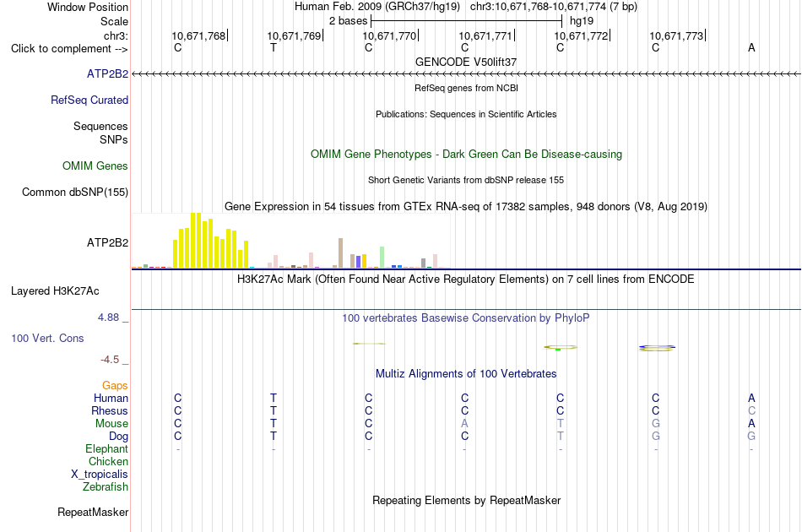Select the Zebrafish species row label
The height and width of the screenshot is (532, 802).
(x=106, y=486)
